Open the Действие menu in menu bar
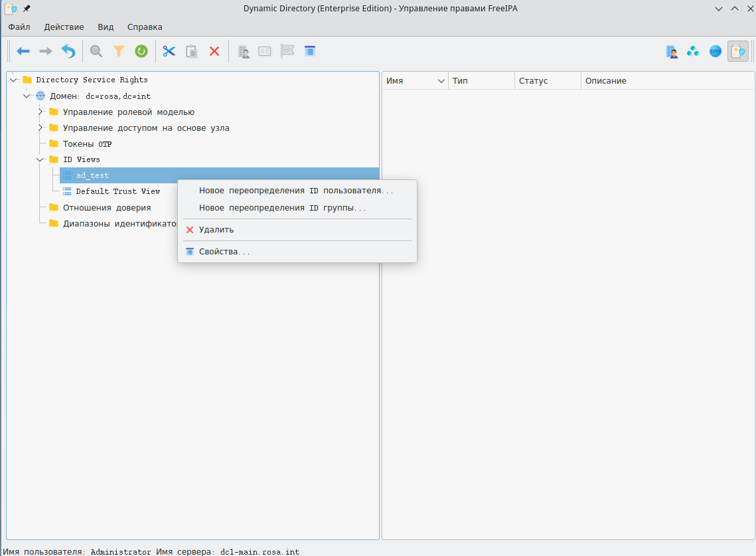 (64, 27)
